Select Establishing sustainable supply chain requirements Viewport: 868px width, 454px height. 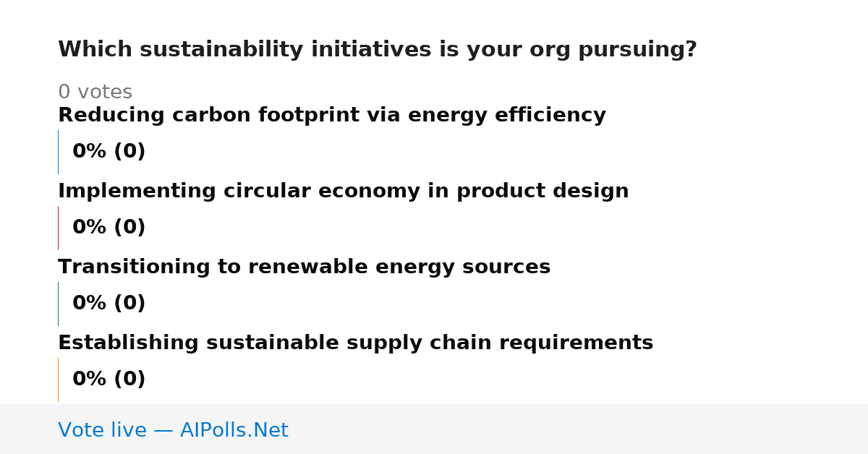355,343
